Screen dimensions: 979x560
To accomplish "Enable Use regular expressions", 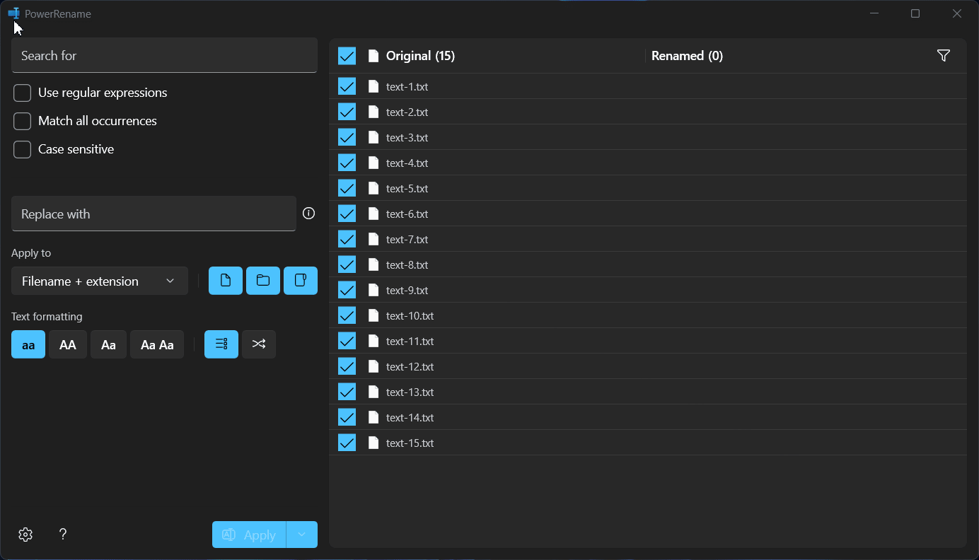I will [23, 93].
